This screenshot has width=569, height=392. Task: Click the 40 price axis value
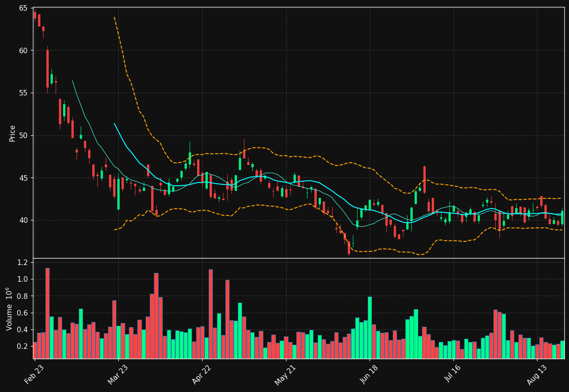pos(23,221)
